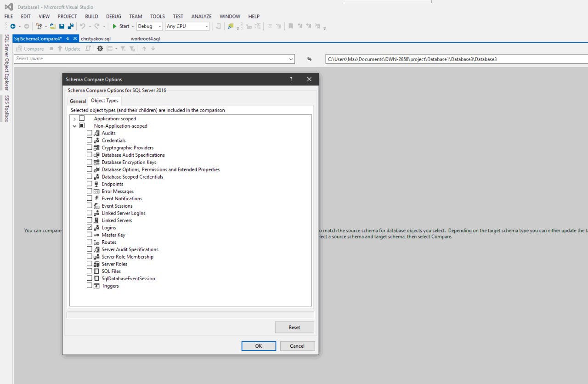Click the Reset button
This screenshot has height=384, width=588.
294,328
